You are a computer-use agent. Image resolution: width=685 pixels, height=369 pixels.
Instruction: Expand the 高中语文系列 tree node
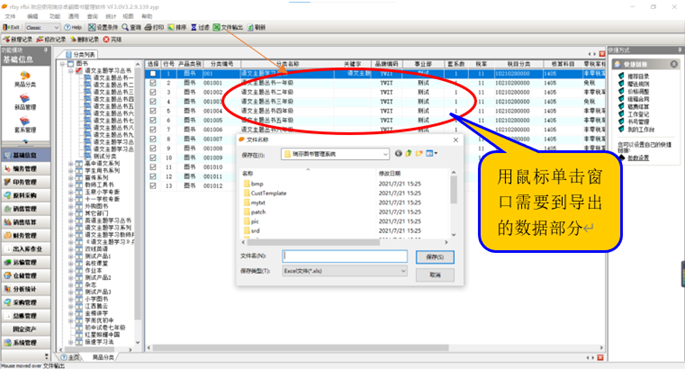[x=70, y=163]
